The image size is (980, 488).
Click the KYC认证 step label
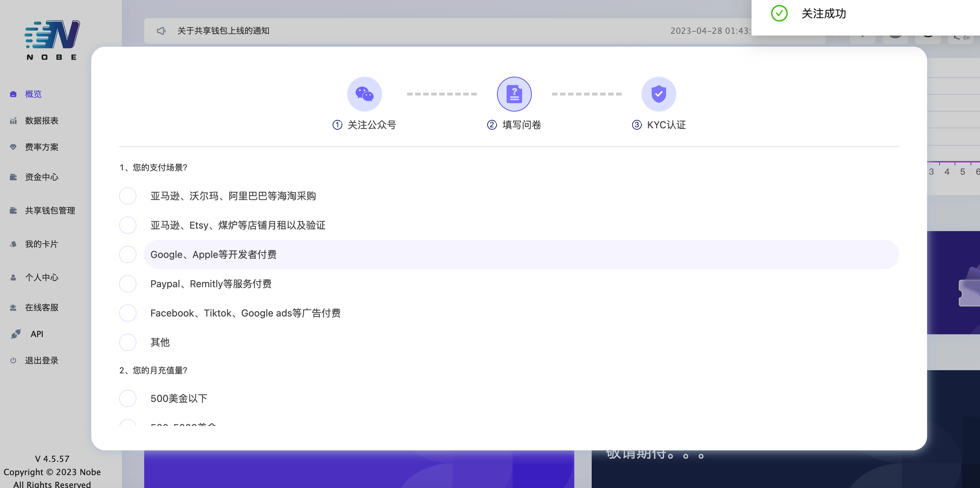(x=666, y=125)
